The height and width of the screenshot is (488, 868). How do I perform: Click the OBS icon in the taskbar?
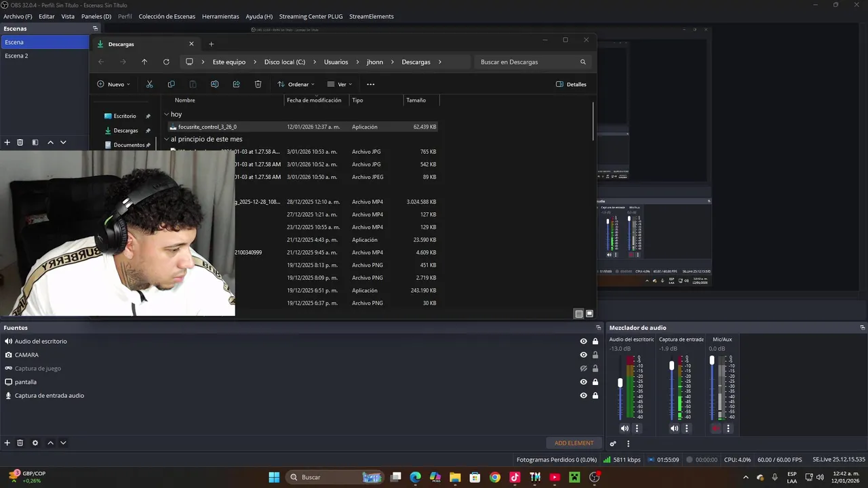point(595,477)
